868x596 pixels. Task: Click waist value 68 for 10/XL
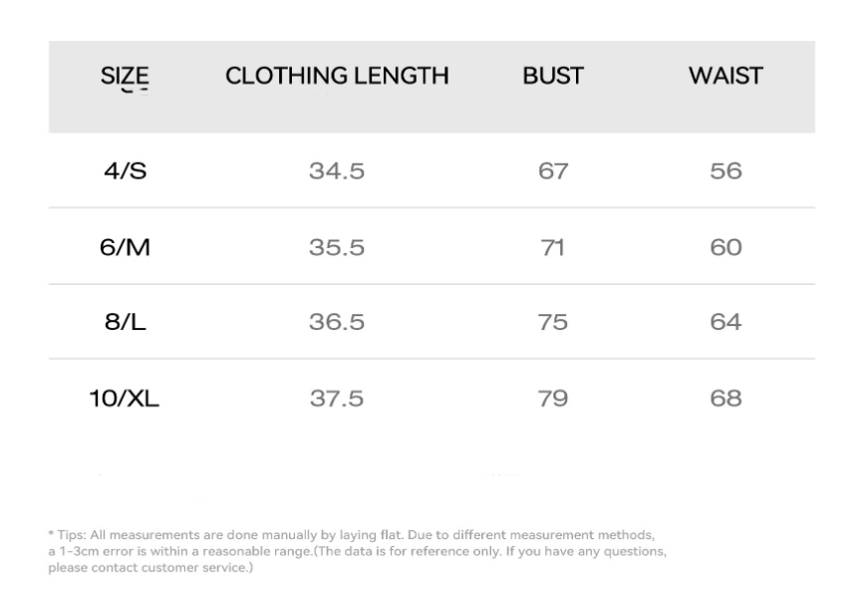(x=726, y=399)
